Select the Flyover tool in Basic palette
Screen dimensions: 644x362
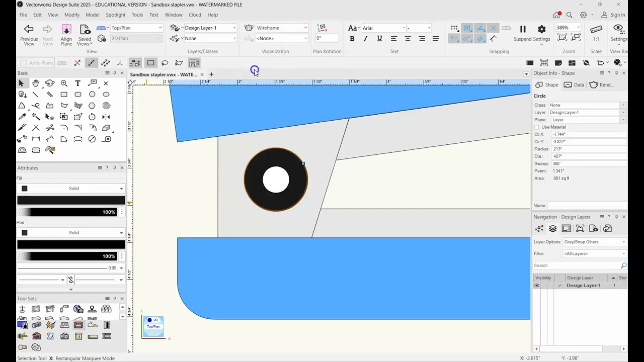pyautogui.click(x=50, y=83)
